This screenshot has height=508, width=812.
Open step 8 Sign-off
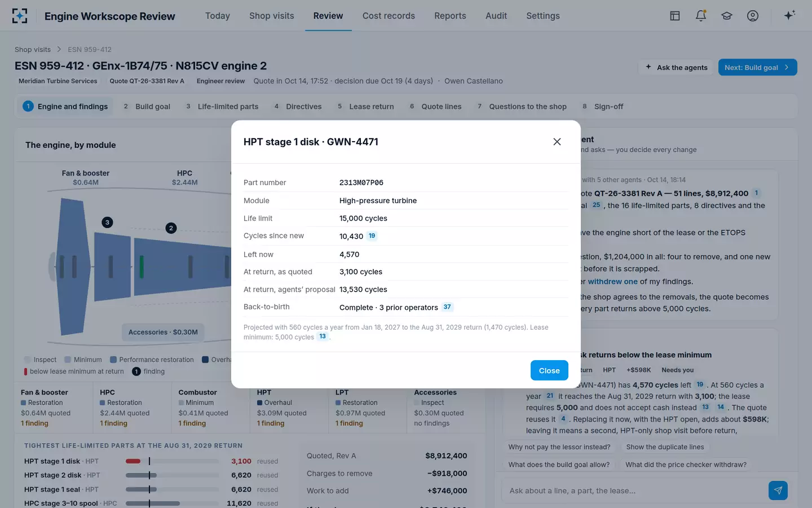coord(603,106)
